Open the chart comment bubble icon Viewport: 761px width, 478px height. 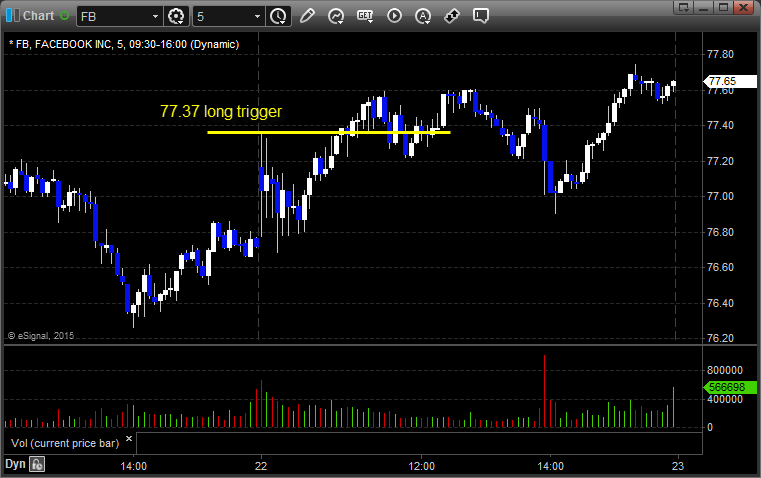(x=480, y=16)
